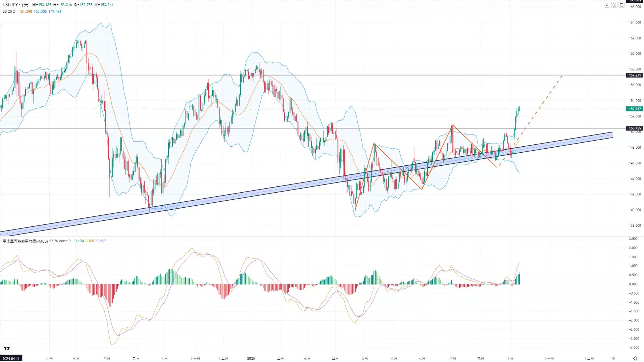Click the 150.455 horizontal line price label
Screen dimensions: 644x362
(x=635, y=128)
